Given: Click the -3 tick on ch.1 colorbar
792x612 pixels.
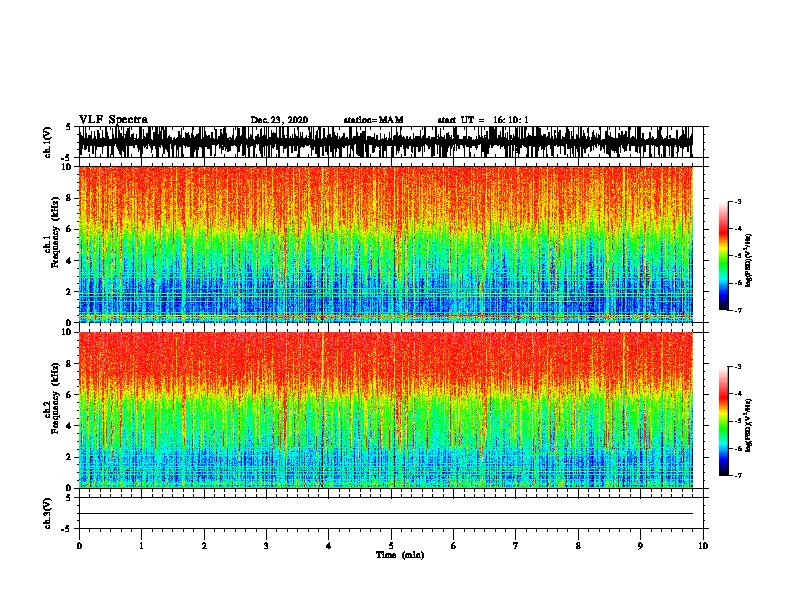Looking at the screenshot, I should coord(737,202).
